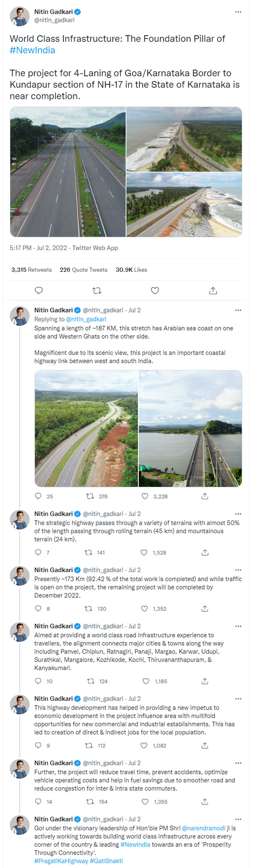Click the reply icon showing 25 replies
257x868 pixels.
[38, 496]
